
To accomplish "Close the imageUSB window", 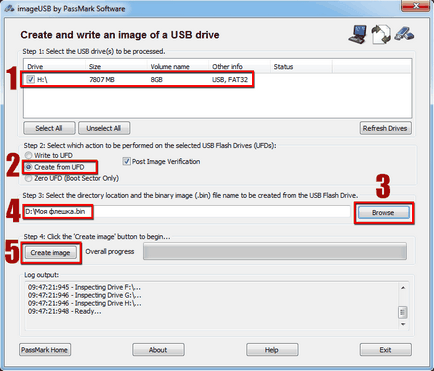I will pos(415,6).
